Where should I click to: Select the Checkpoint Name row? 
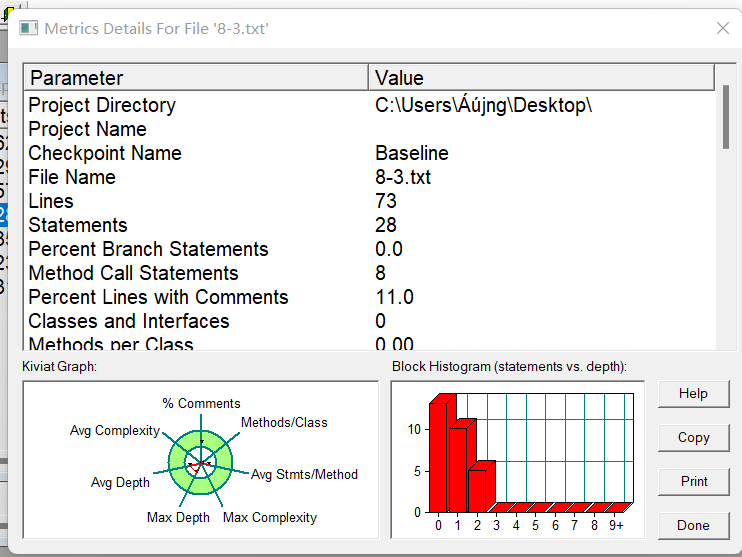click(x=369, y=153)
